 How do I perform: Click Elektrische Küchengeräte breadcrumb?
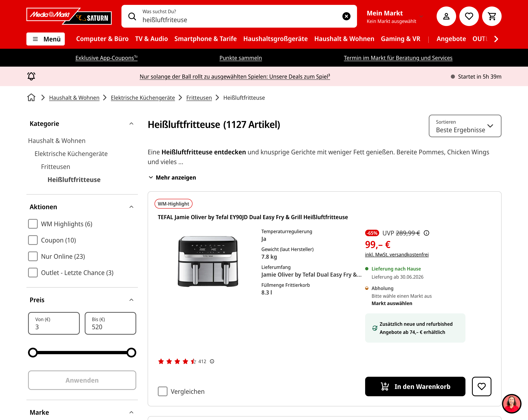coord(143,98)
